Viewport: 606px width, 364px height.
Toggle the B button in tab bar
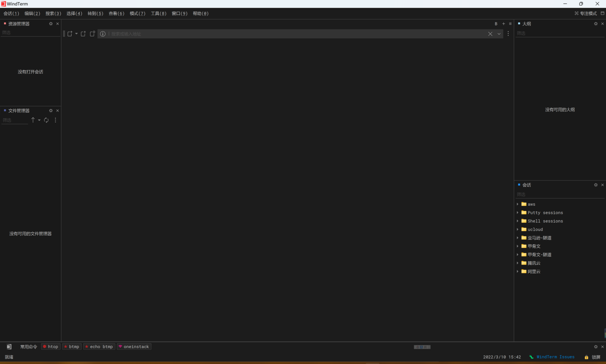click(496, 24)
